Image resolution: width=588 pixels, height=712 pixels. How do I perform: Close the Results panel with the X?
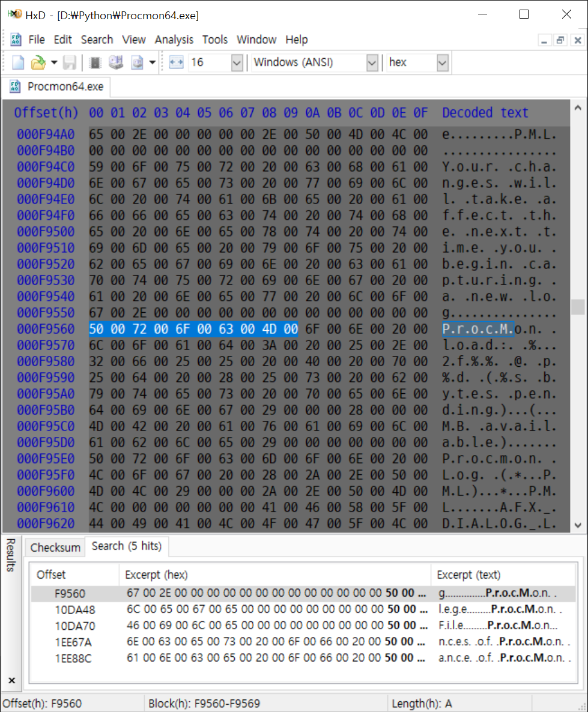(x=12, y=680)
